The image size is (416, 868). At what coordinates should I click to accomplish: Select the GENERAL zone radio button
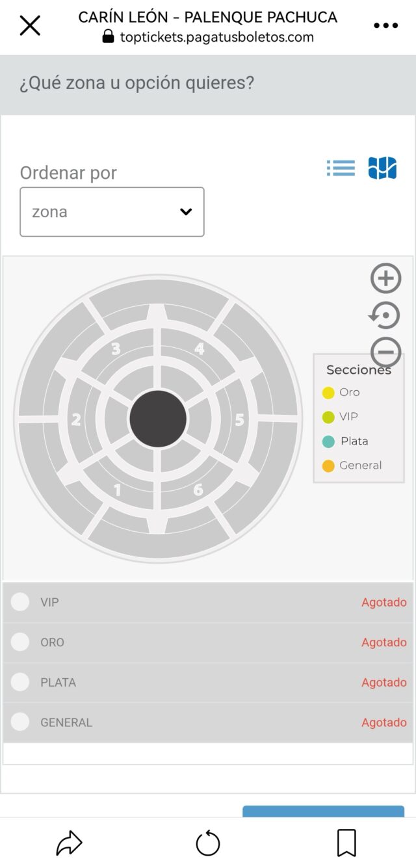point(20,722)
